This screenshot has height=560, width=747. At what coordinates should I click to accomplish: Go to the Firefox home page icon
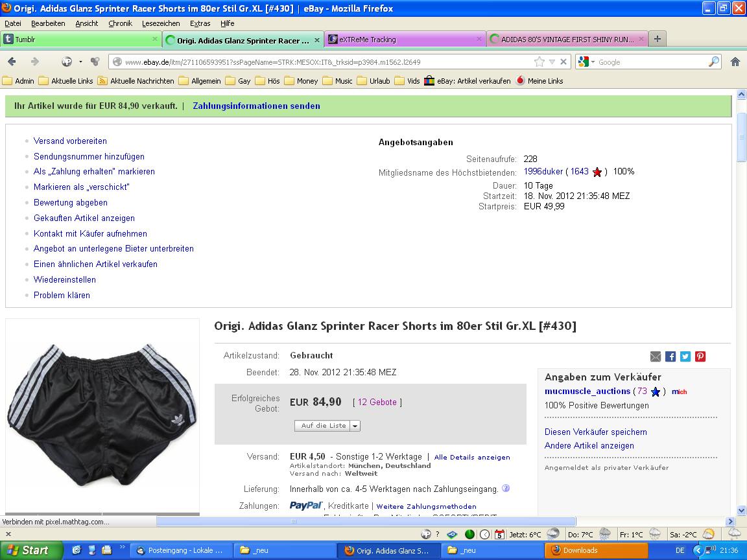(x=735, y=62)
